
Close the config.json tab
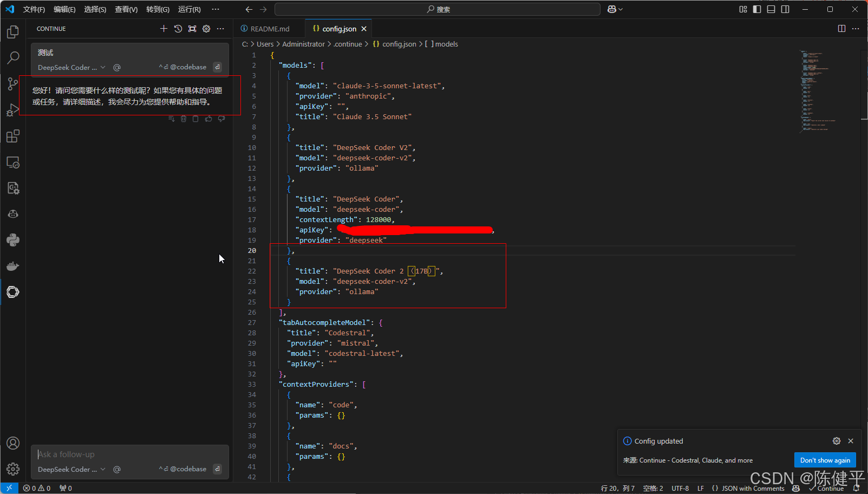364,29
